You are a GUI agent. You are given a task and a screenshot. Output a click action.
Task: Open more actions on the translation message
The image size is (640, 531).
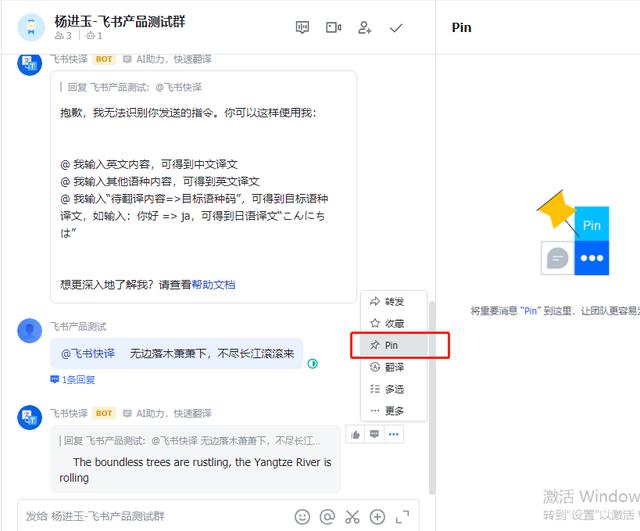(x=393, y=434)
